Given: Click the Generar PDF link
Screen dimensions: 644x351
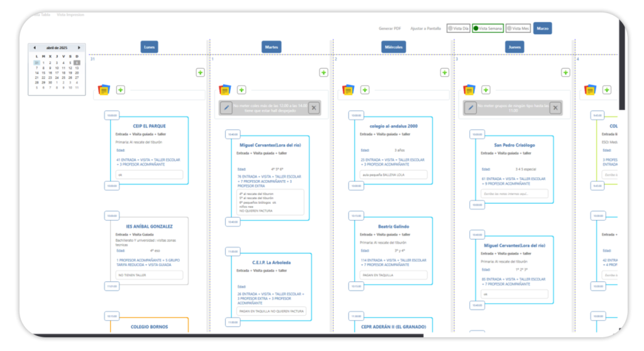Looking at the screenshot, I should point(390,28).
